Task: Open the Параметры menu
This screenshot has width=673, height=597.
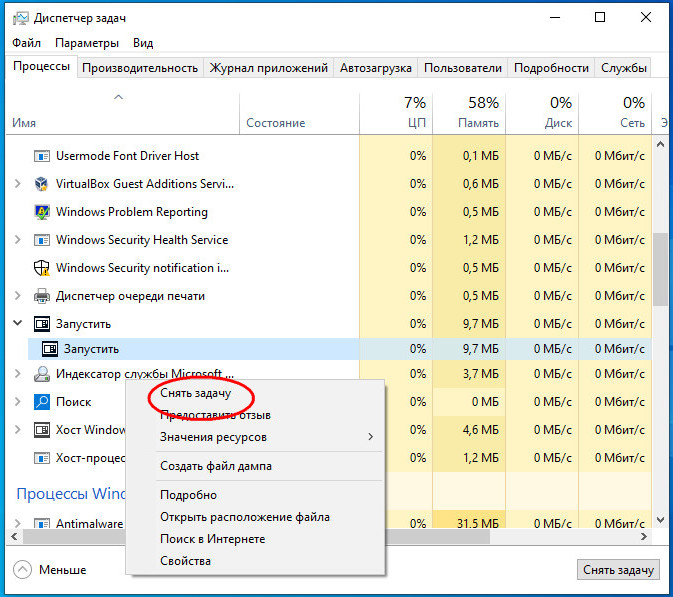Action: (87, 43)
